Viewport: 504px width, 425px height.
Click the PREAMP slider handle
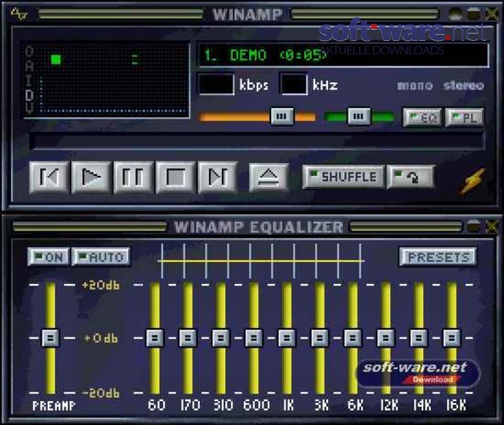tap(50, 337)
